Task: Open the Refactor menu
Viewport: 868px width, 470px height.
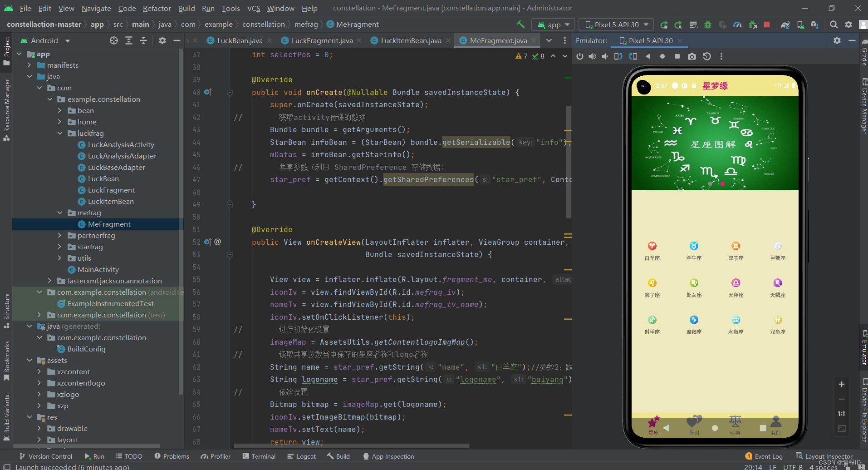Action: coord(157,8)
